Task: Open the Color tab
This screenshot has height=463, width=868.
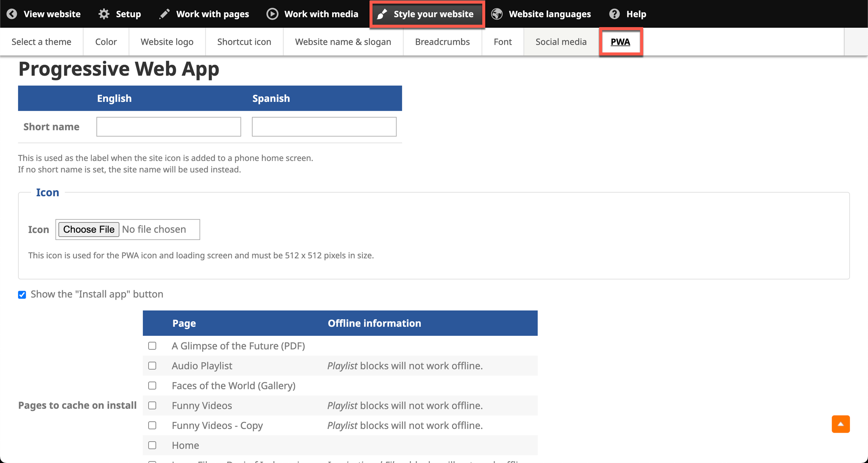Action: [106, 42]
